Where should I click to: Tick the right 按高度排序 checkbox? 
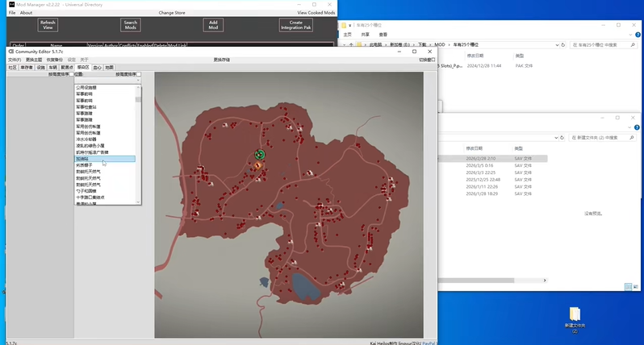(139, 74)
